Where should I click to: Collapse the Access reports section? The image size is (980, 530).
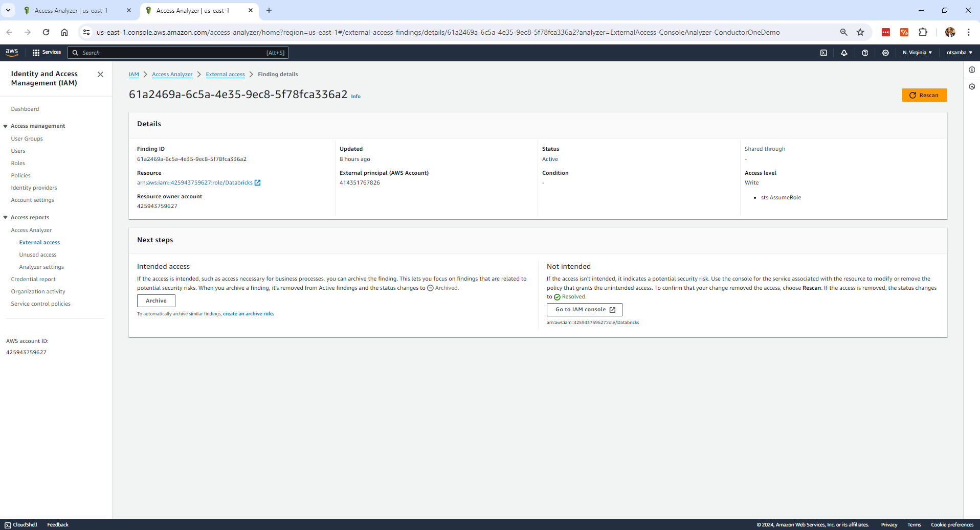pos(6,218)
